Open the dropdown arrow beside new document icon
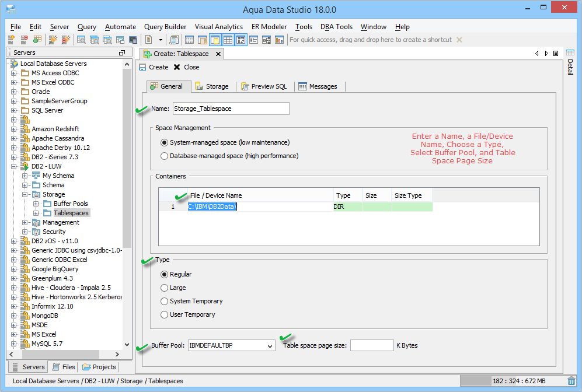The width and height of the screenshot is (582, 392). [x=161, y=40]
